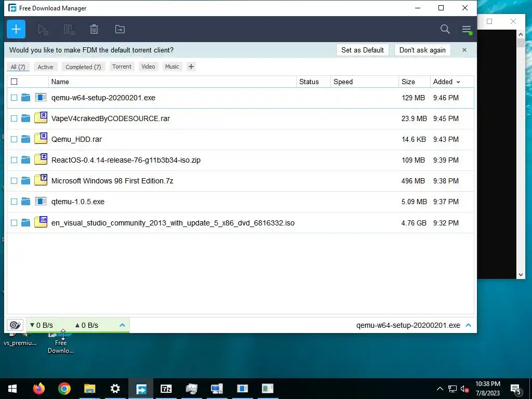Pause all downloads from the toolbar

(69, 30)
